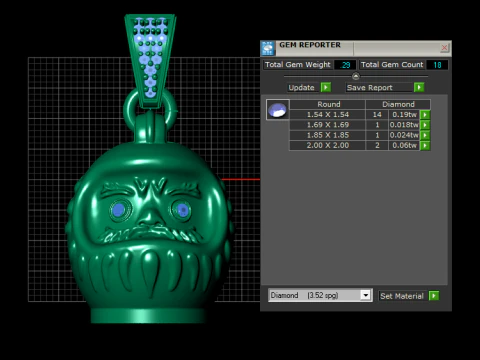The width and height of the screenshot is (480, 360).
Task: Click the Total Gem Weight label
Action: pos(297,65)
